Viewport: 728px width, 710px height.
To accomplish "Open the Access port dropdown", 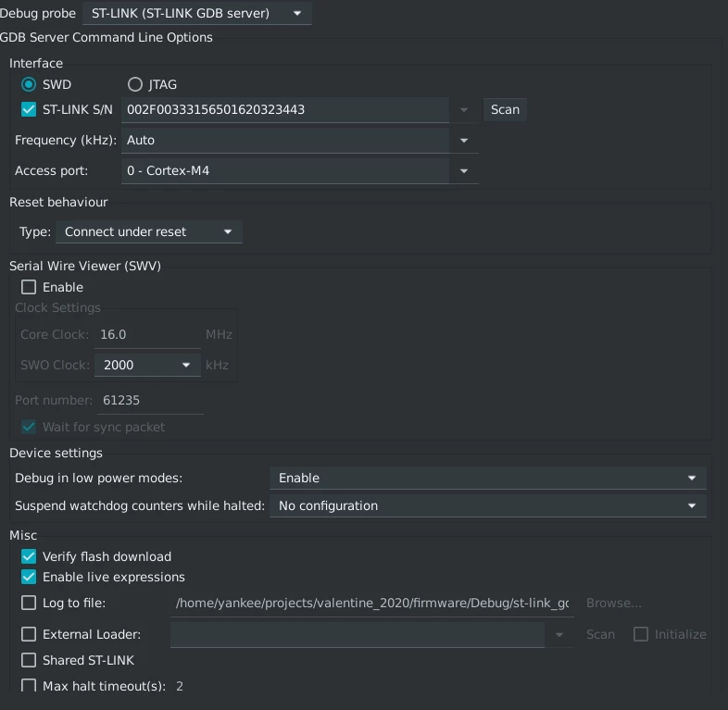I will click(x=464, y=170).
